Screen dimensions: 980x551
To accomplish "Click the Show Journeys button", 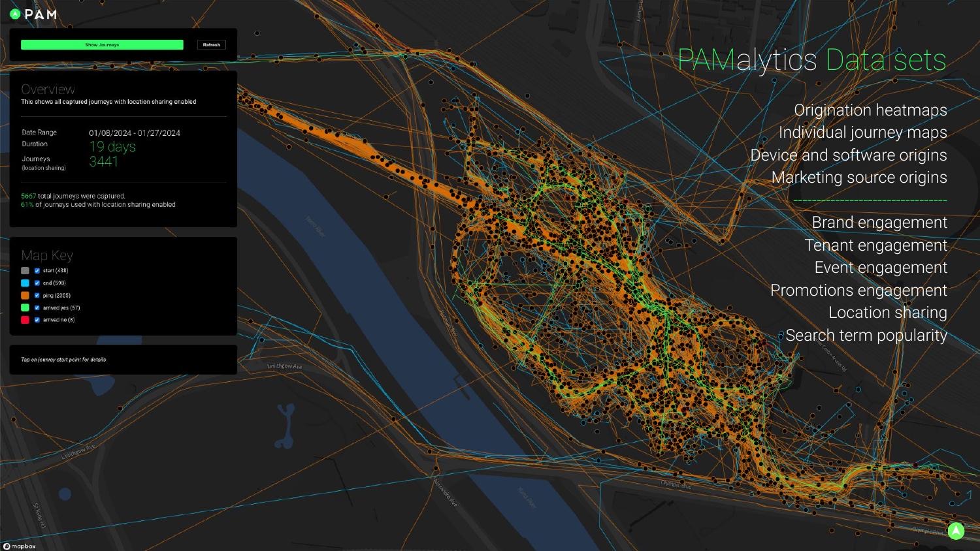I will [102, 45].
